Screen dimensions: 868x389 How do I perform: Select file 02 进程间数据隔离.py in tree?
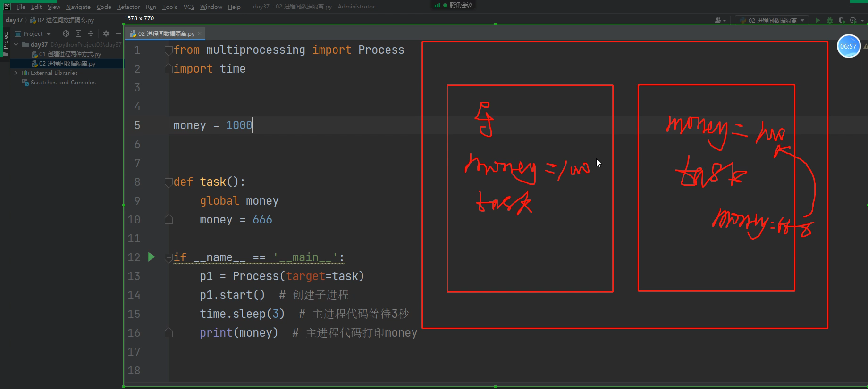pos(67,64)
